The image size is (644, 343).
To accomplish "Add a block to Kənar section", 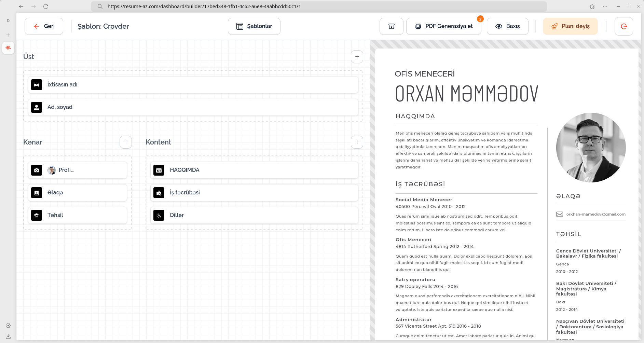I will [x=126, y=142].
